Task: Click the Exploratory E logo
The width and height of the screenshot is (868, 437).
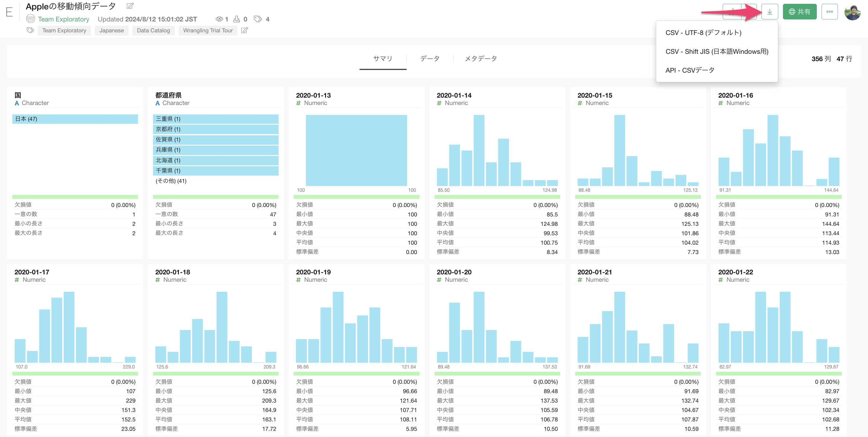Action: click(x=9, y=12)
